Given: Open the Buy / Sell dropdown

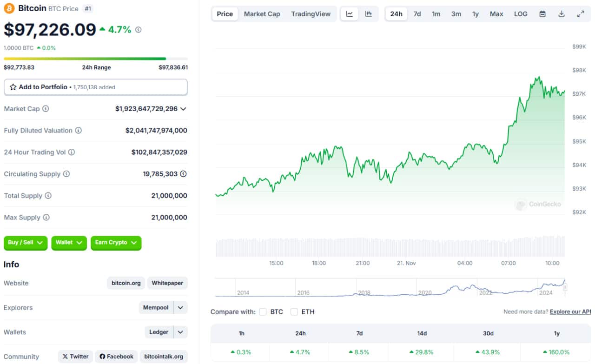Looking at the screenshot, I should click(26, 243).
